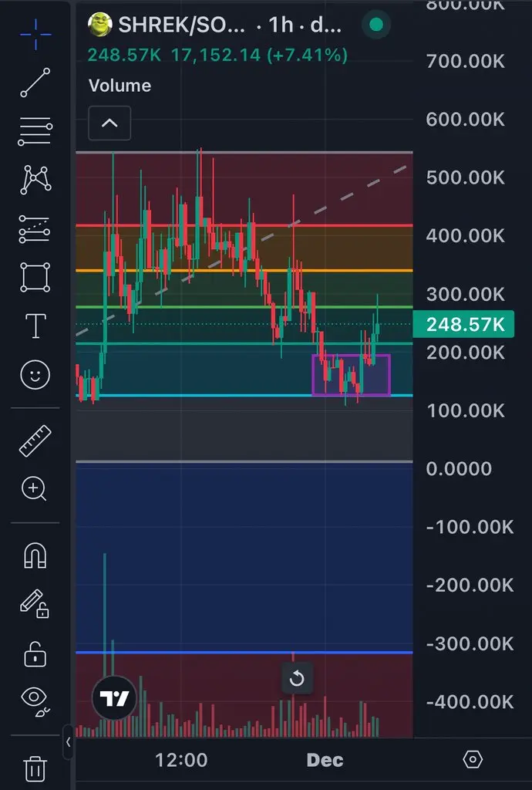Collapse the indicator legend chevron
The image size is (532, 790).
pos(109,123)
